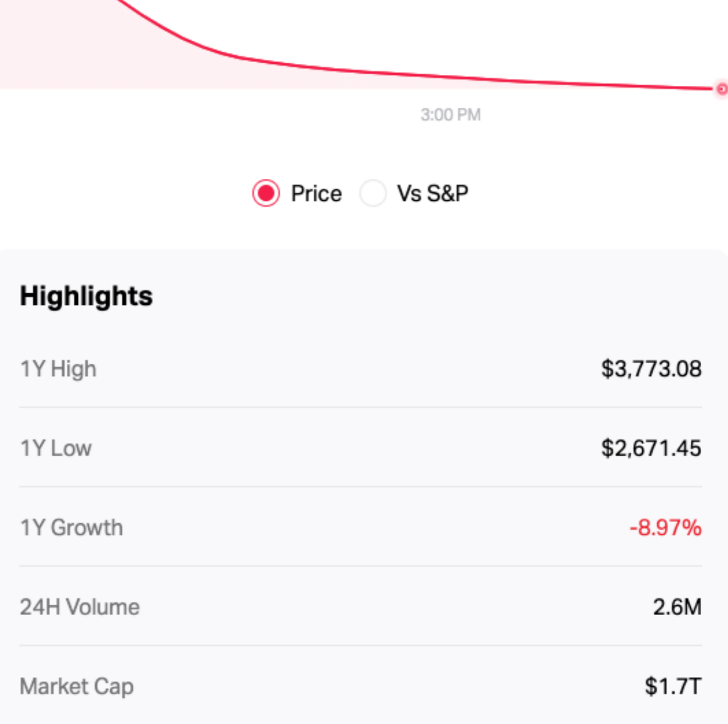Image resolution: width=728 pixels, height=724 pixels.
Task: Click the Highlights card's blank header area
Action: point(426,296)
